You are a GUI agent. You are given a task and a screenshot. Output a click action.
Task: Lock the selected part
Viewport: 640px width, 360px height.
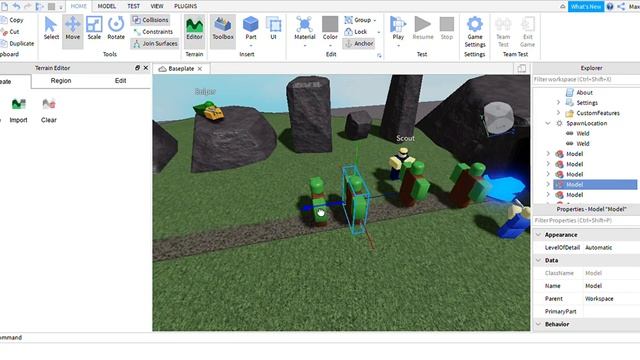coord(356,31)
